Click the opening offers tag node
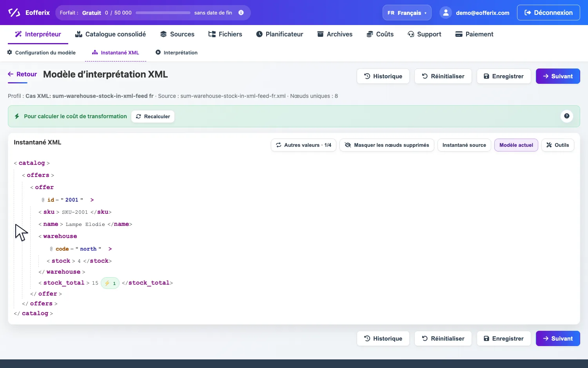Image resolution: width=588 pixels, height=368 pixels. (x=38, y=175)
